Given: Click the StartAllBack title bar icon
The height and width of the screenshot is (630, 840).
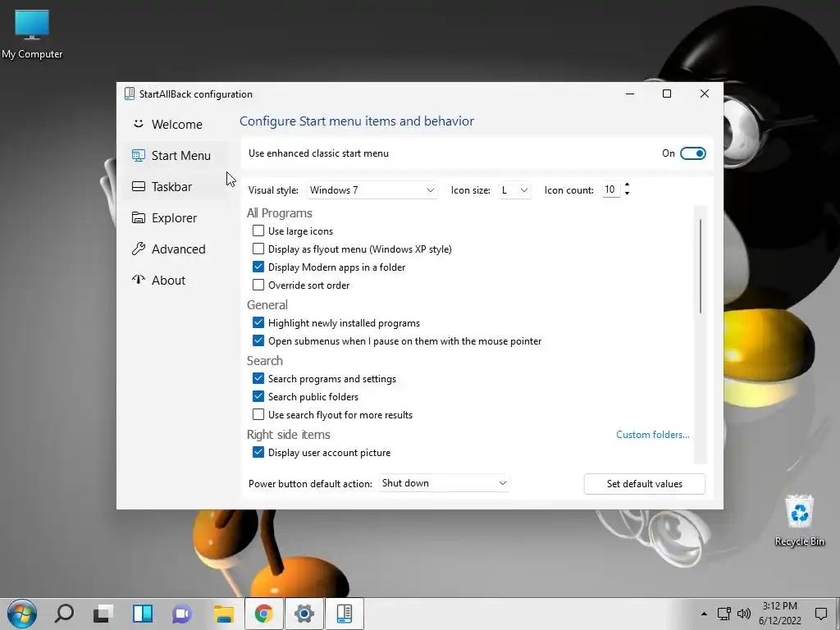Looking at the screenshot, I should click(x=129, y=94).
